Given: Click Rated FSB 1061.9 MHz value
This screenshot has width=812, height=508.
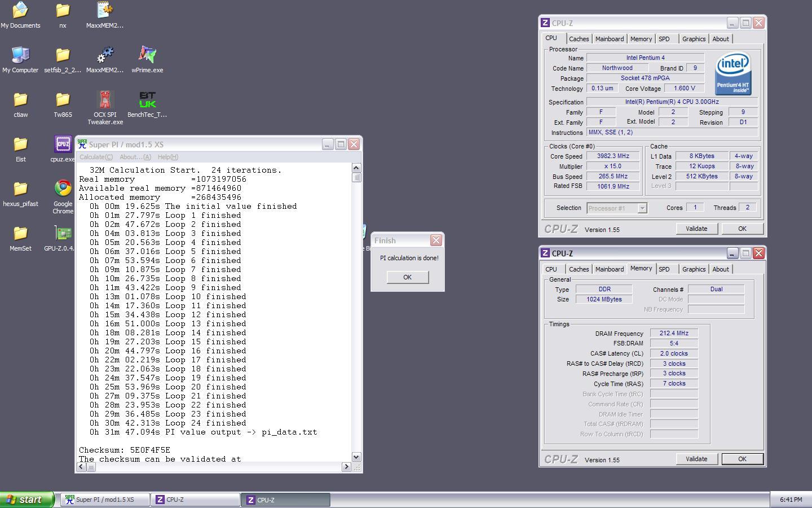Looking at the screenshot, I should [613, 186].
